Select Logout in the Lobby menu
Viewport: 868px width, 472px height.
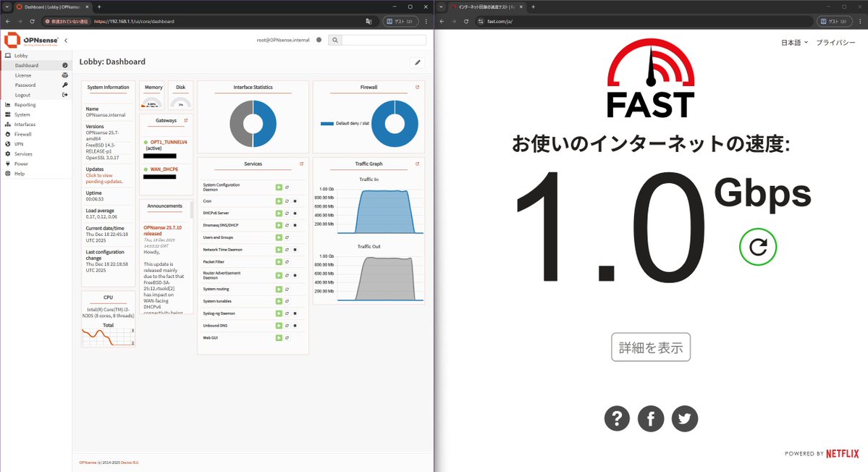point(36,95)
